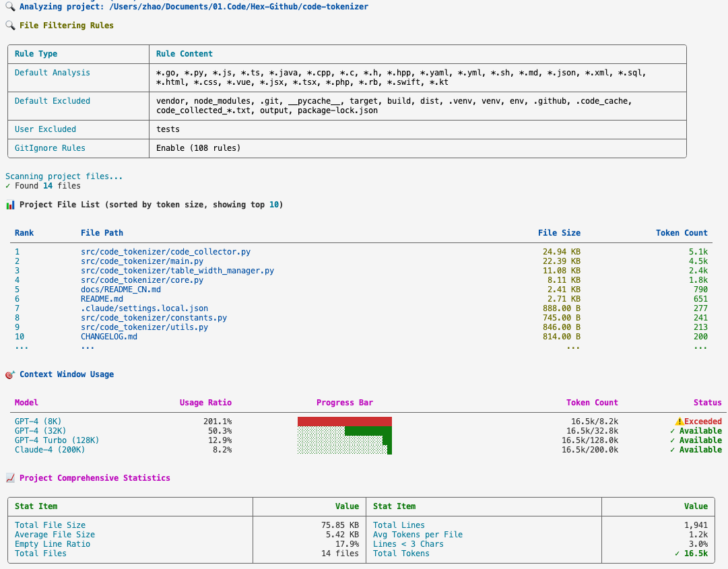
Task: Open src/code_tokenizer/code_collector.py file path
Action: tap(166, 252)
